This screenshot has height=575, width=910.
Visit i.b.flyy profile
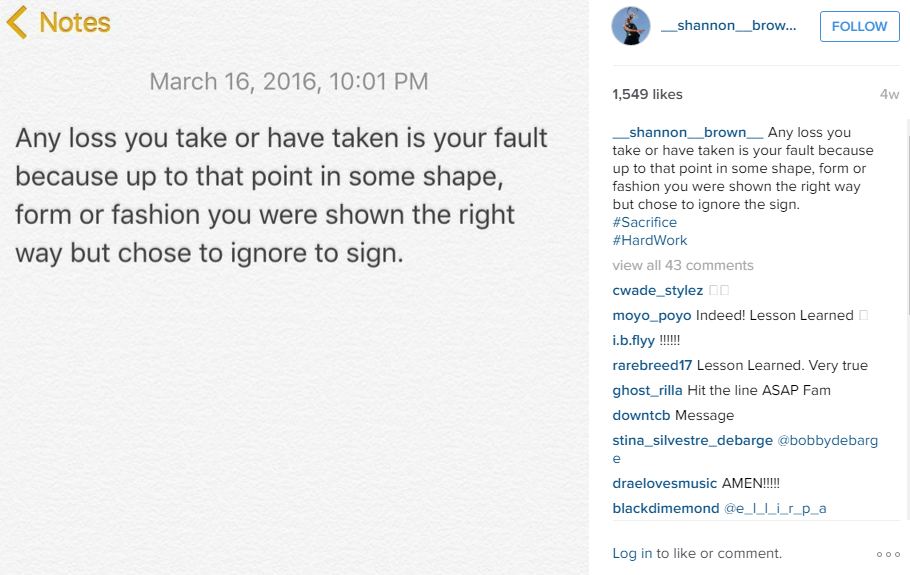pyautogui.click(x=633, y=341)
